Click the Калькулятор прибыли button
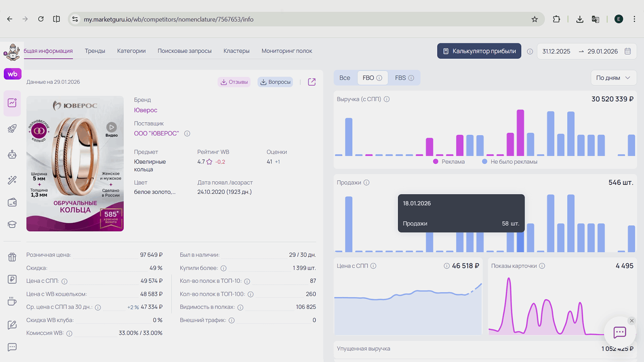Viewport: 644px width, 362px height. (479, 51)
